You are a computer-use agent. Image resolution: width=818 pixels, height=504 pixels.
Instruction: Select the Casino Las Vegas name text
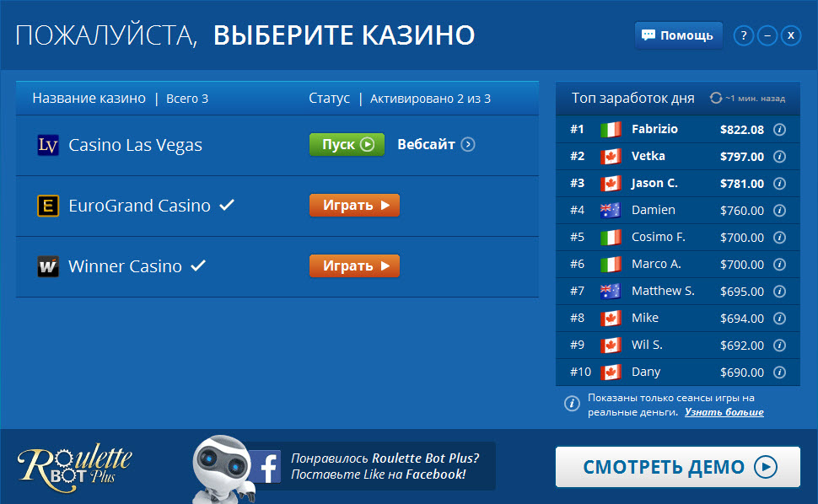pyautogui.click(x=135, y=145)
